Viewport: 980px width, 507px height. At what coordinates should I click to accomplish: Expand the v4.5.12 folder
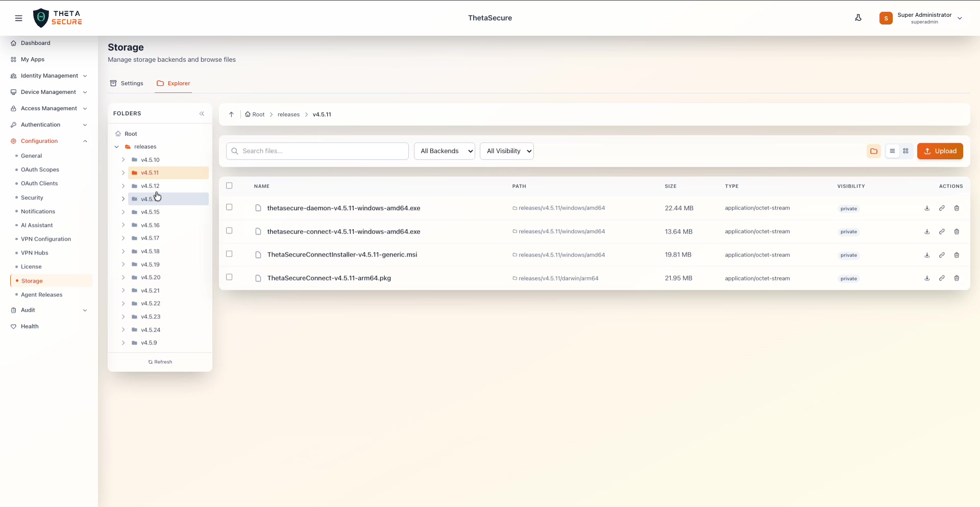pyautogui.click(x=123, y=186)
